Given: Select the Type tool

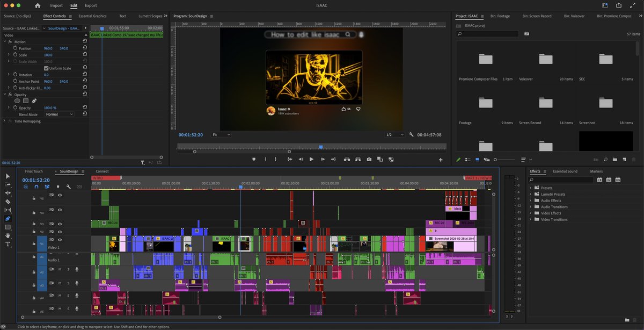Looking at the screenshot, I should point(8,245).
